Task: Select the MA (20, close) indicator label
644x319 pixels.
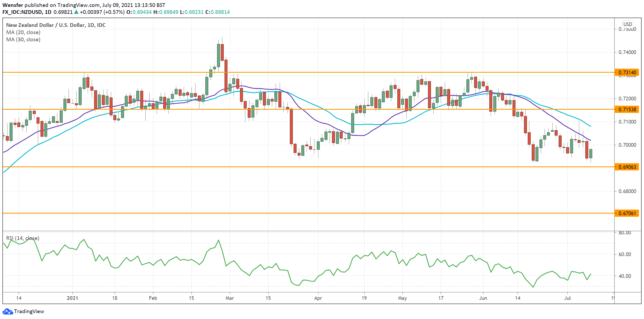Action: (x=23, y=32)
